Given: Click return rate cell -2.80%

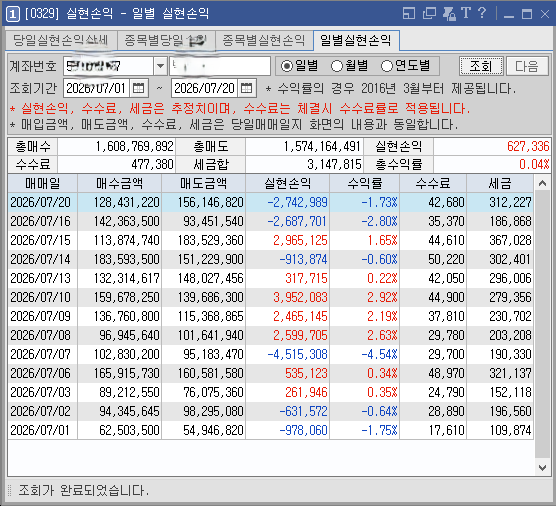Looking at the screenshot, I should pyautogui.click(x=379, y=222).
